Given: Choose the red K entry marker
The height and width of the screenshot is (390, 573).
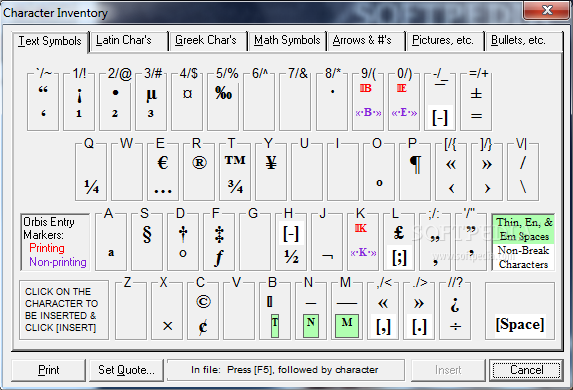Looking at the screenshot, I should [x=361, y=228].
